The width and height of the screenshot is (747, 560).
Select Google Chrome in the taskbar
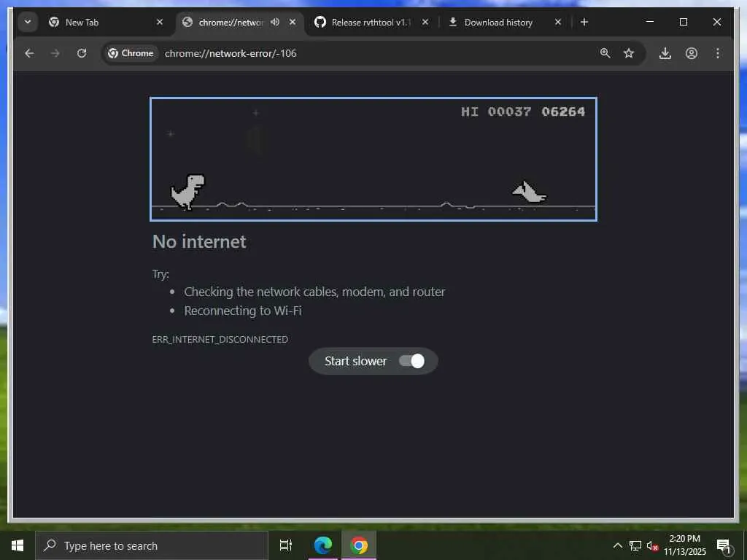[x=359, y=545]
